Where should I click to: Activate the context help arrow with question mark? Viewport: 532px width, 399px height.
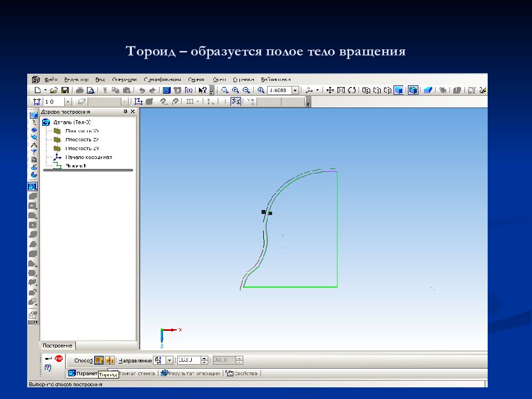pyautogui.click(x=203, y=90)
